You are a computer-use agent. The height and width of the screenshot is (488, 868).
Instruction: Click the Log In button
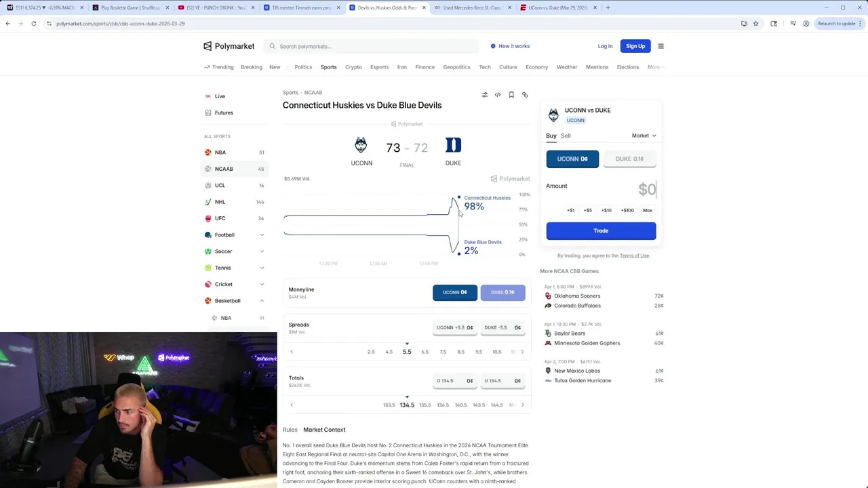pyautogui.click(x=605, y=46)
